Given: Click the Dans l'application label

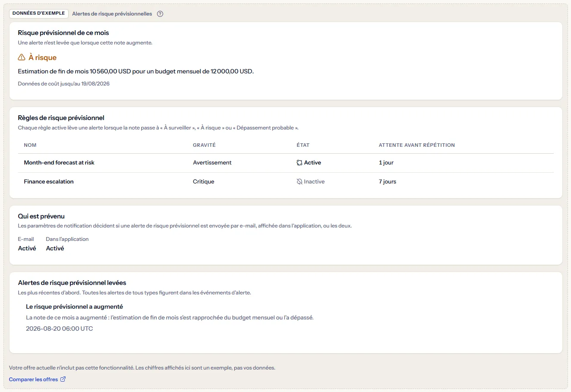Looking at the screenshot, I should click(x=67, y=239).
